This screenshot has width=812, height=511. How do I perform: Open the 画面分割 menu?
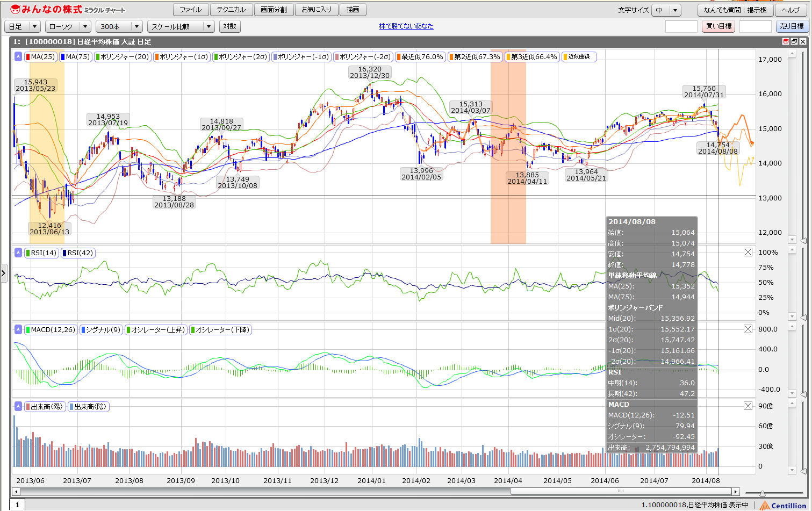274,10
